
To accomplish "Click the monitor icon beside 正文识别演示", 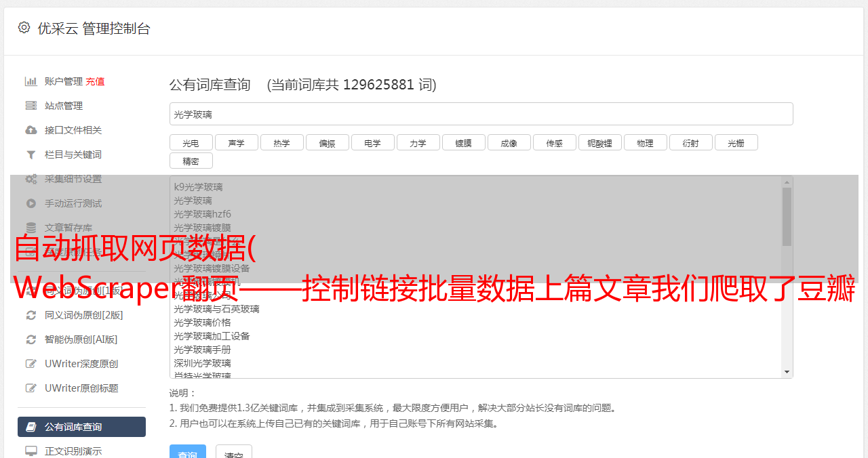I will (x=31, y=451).
